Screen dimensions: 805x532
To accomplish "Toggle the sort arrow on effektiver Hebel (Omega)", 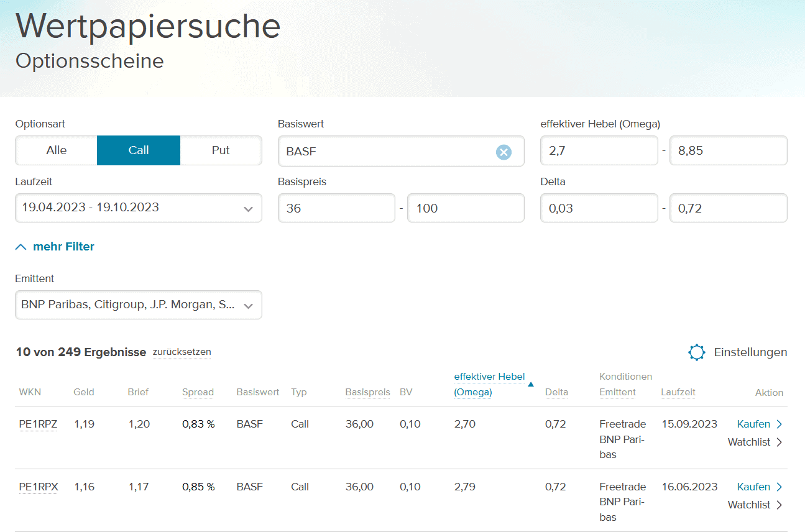I will click(531, 384).
